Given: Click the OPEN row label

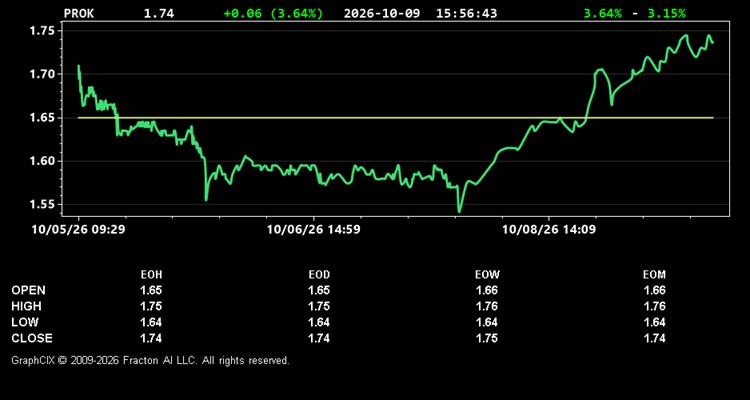Looking at the screenshot, I should 29,290.
